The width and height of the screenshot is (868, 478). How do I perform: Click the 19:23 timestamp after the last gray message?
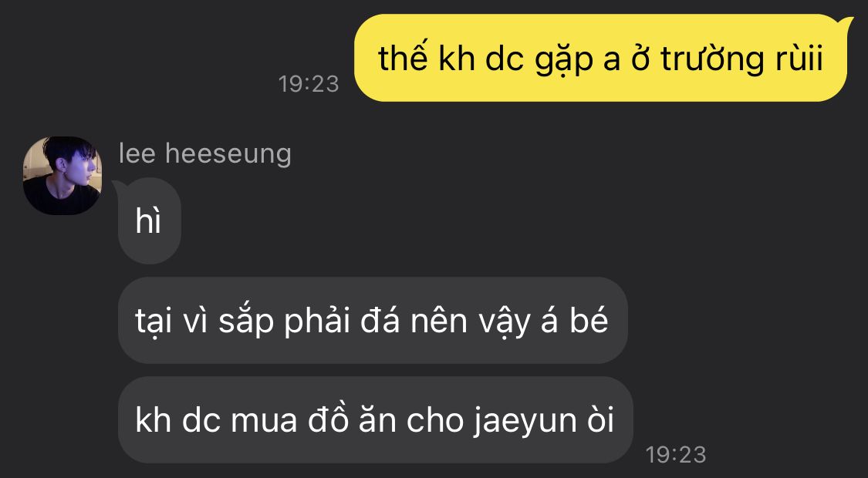[x=676, y=455]
